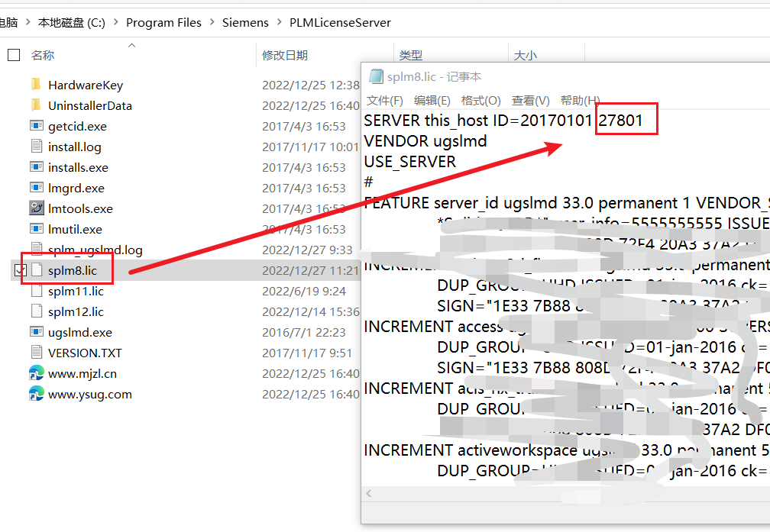Open the 文件(F) menu in Notepad
Screen dimensions: 770x532
(384, 101)
